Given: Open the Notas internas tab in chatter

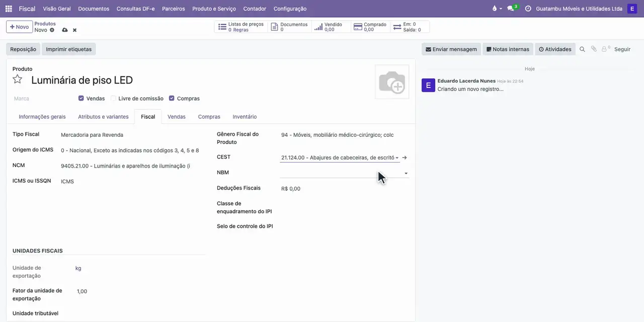Looking at the screenshot, I should 508,49.
